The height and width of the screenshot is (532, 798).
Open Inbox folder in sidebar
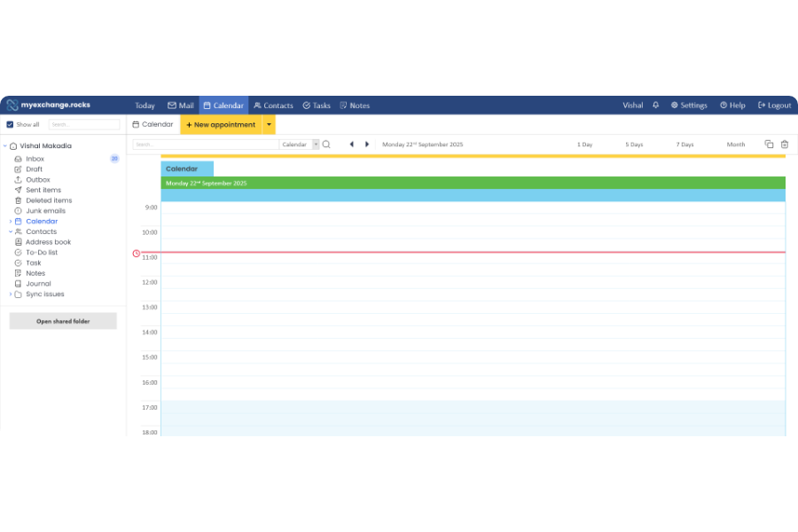pos(35,159)
